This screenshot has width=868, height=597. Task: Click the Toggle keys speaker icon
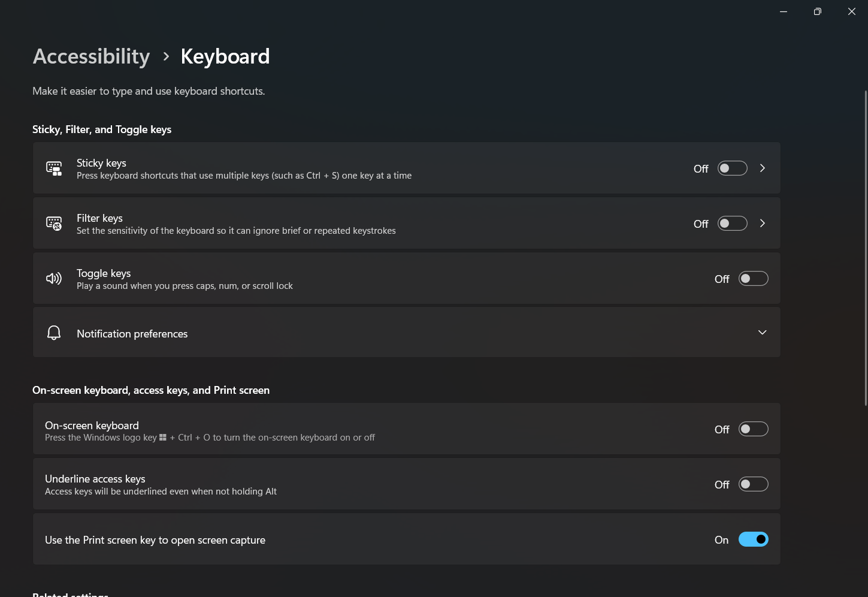[53, 278]
